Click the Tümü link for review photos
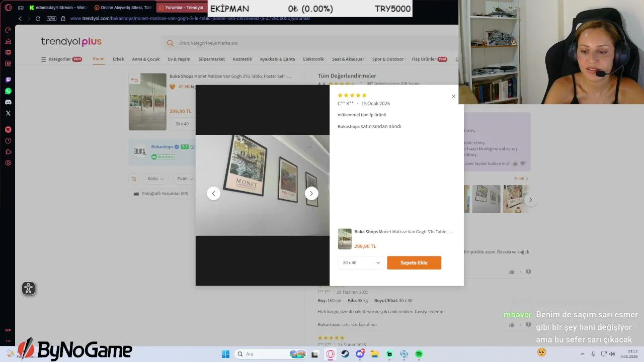This screenshot has width=644, height=362. [521, 178]
